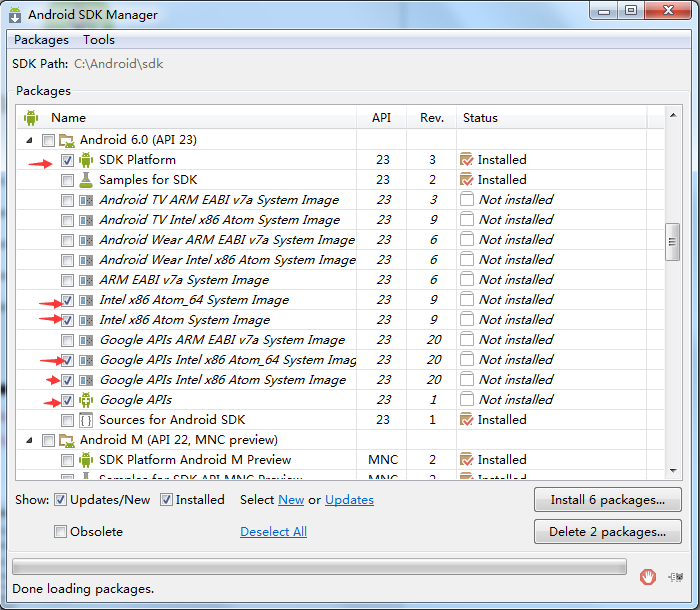Click the scrollbar up arrow of package list
Screen dimensions: 700x610
(673, 116)
